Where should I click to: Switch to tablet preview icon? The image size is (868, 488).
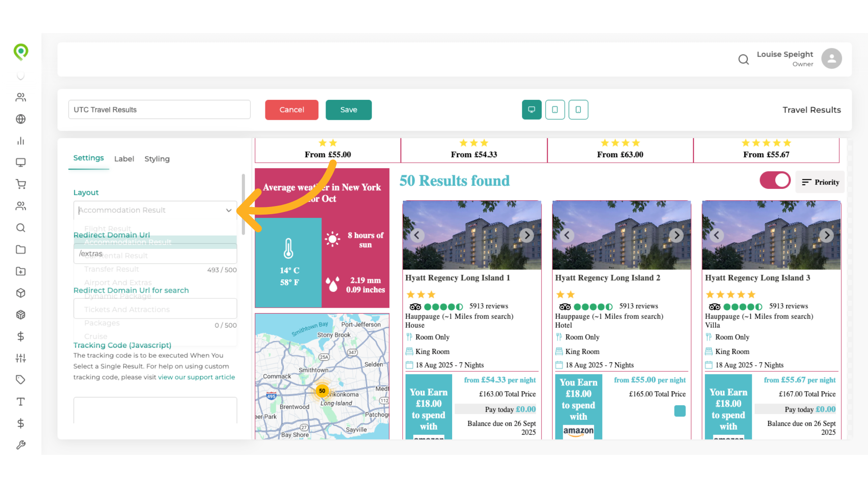[555, 110]
